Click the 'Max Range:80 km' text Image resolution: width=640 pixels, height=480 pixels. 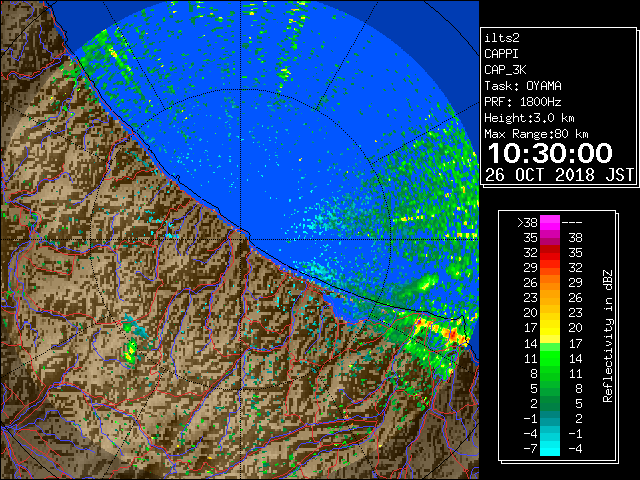pyautogui.click(x=536, y=134)
